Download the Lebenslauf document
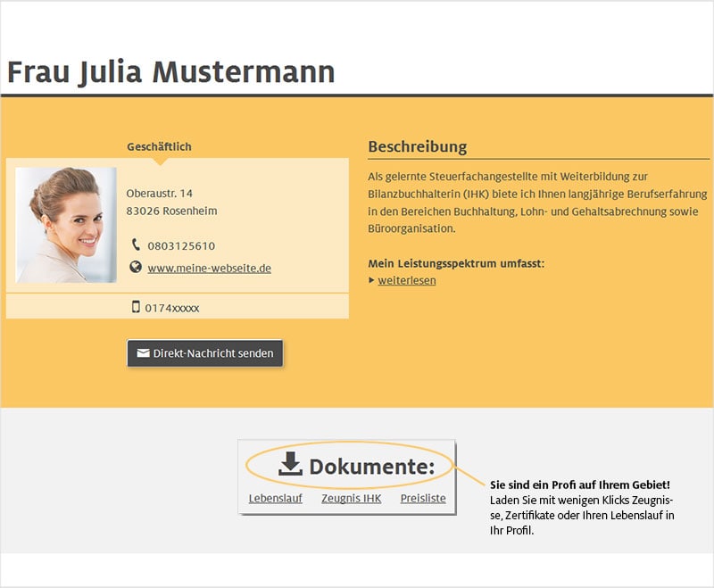Screen dimensions: 714x588 (x=275, y=498)
